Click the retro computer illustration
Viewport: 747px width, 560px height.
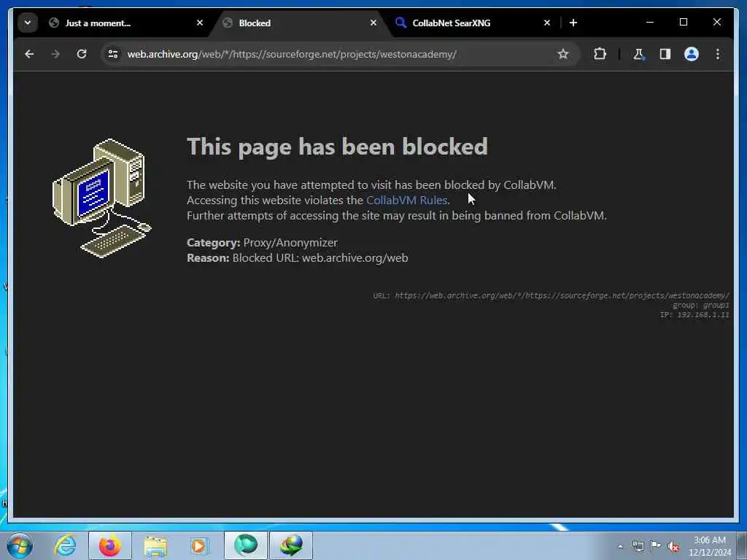coord(101,198)
